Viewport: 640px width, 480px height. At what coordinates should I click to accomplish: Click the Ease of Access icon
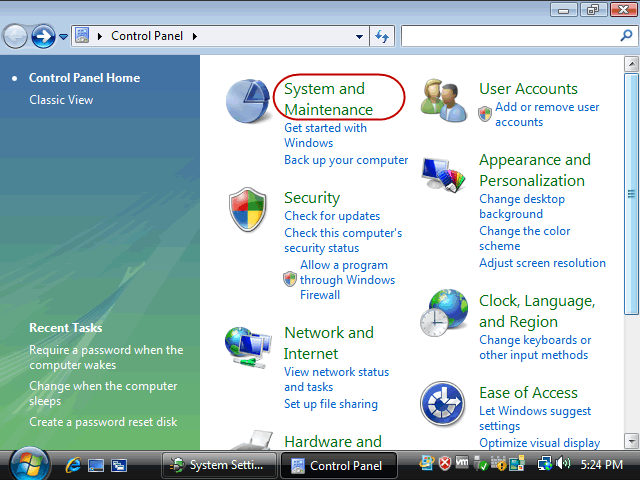click(442, 403)
